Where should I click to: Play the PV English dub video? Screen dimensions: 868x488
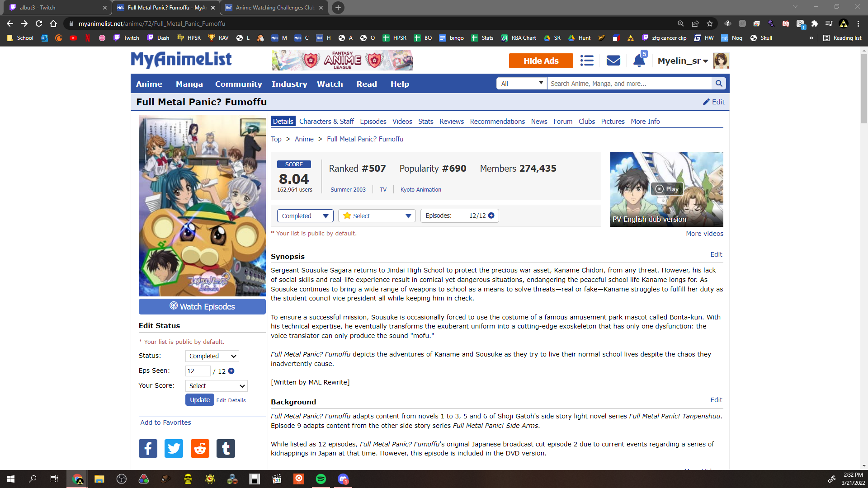click(667, 189)
